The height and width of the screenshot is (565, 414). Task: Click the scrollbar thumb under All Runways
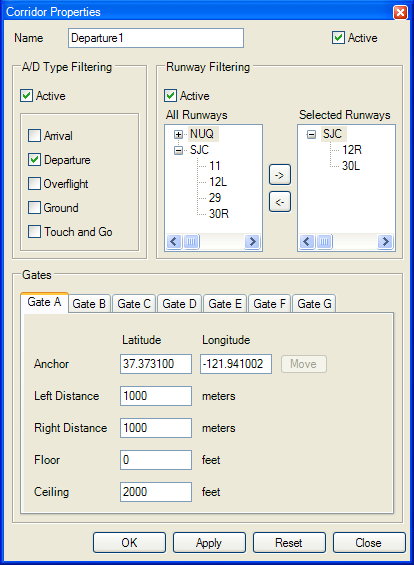coord(191,241)
